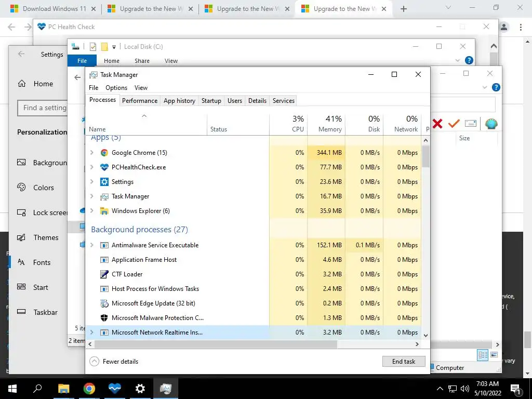Expand Antimalware Service Executable row
Screen dimensions: 532x399
(91, 245)
